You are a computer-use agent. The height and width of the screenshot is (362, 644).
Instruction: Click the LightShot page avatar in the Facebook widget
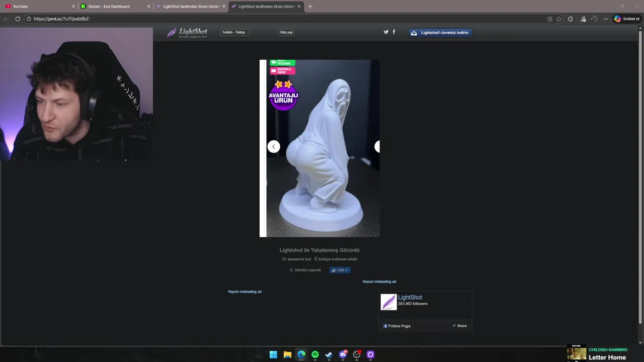click(x=388, y=302)
